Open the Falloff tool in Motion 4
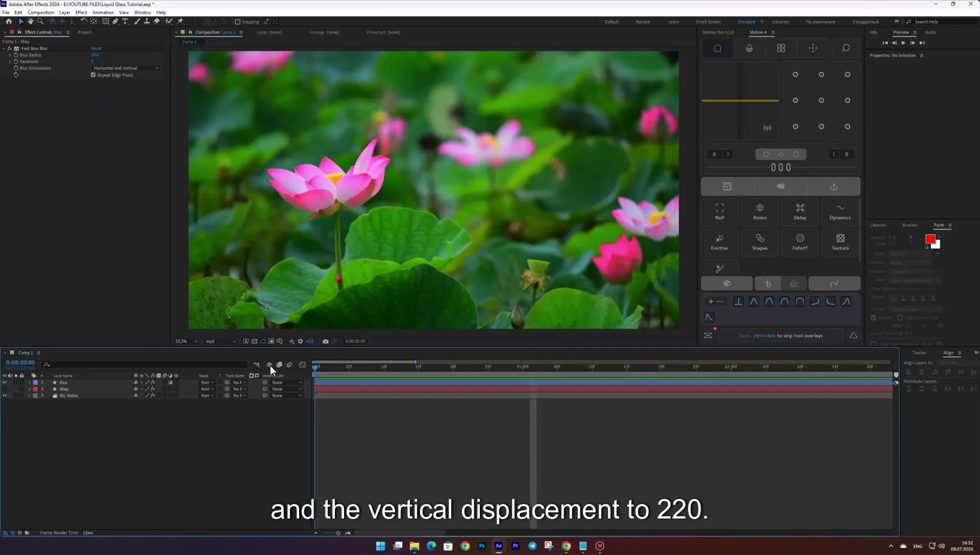980x555 pixels. tap(800, 242)
